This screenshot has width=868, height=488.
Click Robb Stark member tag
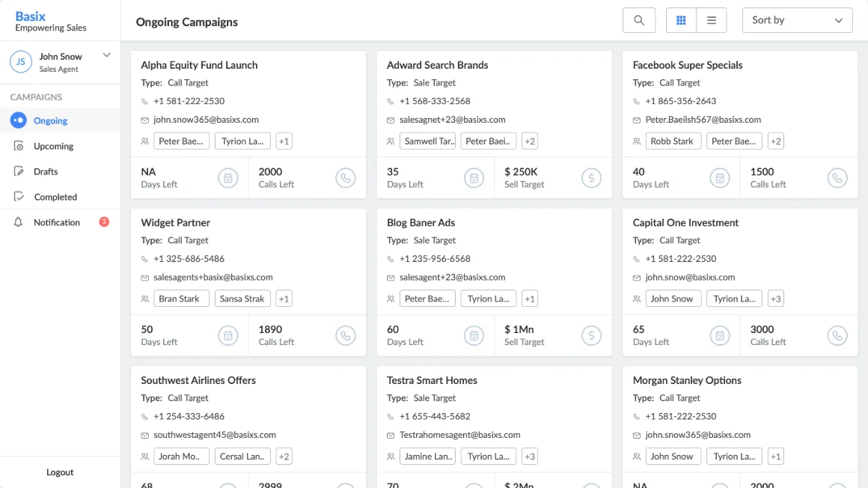click(x=673, y=141)
